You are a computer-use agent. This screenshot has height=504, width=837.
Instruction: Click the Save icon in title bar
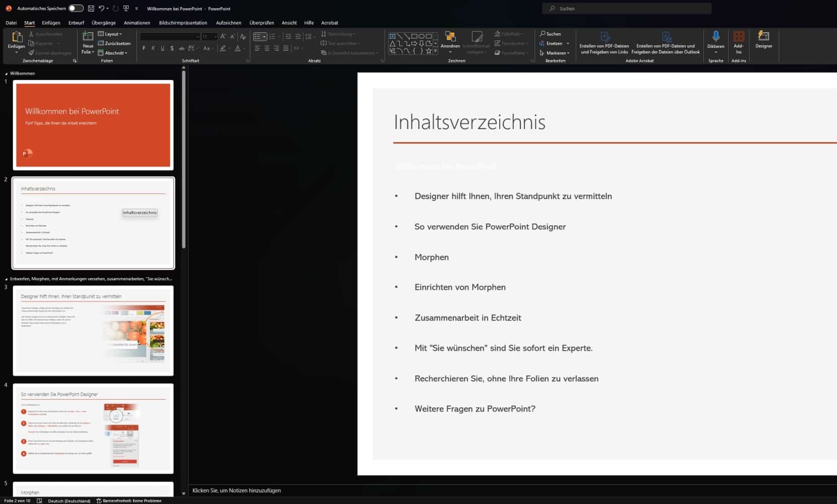tap(91, 9)
